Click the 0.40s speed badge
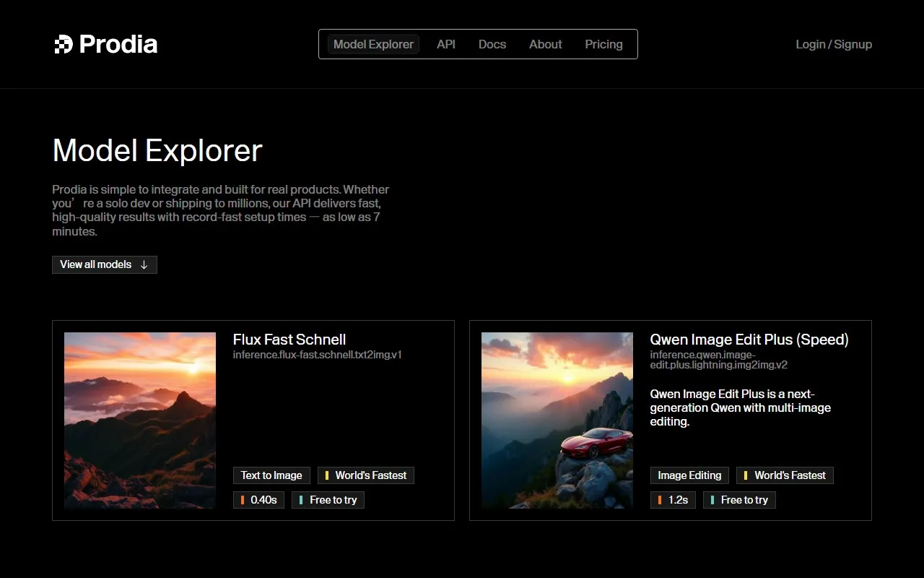This screenshot has width=924, height=578. tap(259, 500)
